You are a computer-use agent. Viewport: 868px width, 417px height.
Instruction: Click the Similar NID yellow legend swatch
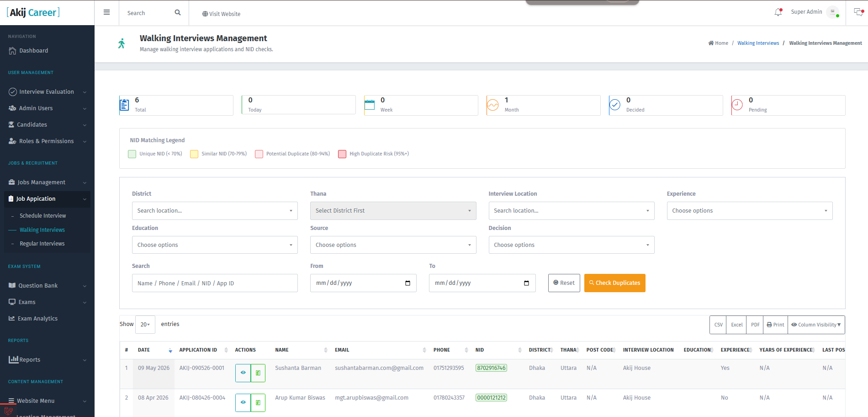point(194,154)
